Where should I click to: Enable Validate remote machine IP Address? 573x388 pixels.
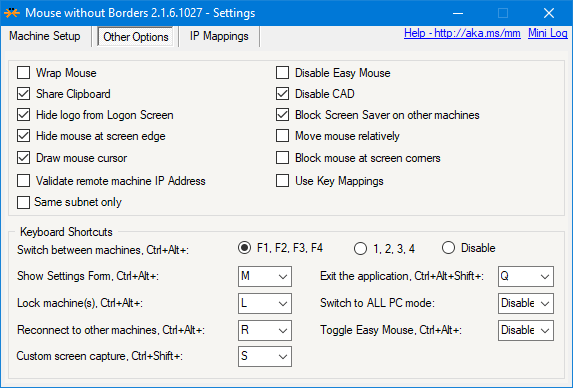coord(24,180)
